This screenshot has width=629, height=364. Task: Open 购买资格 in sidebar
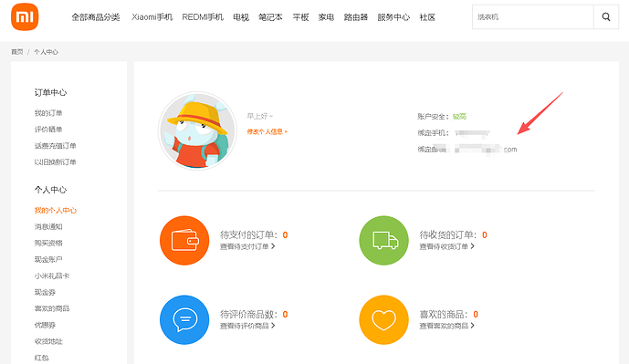(x=48, y=244)
